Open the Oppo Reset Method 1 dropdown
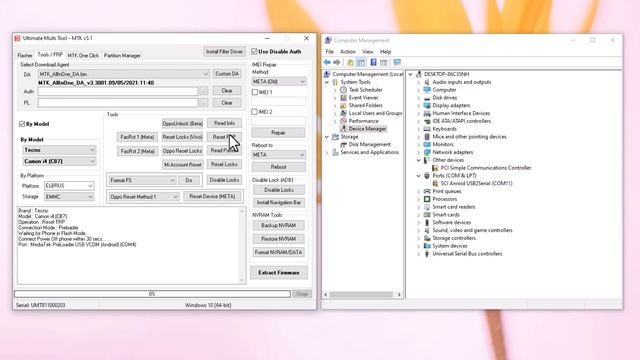Viewport: 640px width, 360px height. pos(144,196)
